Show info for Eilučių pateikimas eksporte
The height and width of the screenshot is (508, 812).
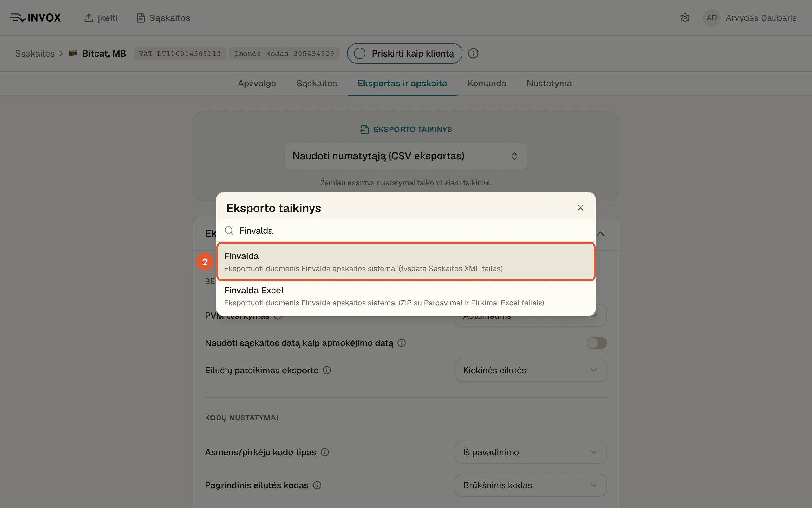click(x=326, y=370)
